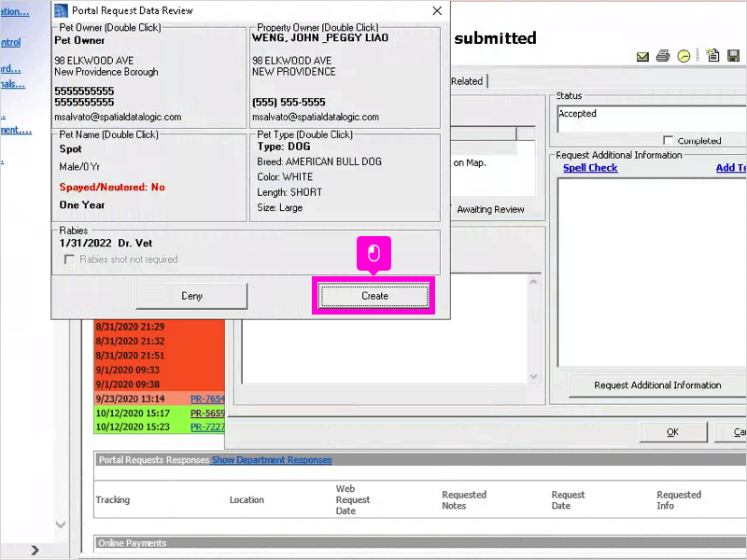The width and height of the screenshot is (747, 560).
Task: Click the notes box scrollbar up arrow
Action: click(x=533, y=282)
